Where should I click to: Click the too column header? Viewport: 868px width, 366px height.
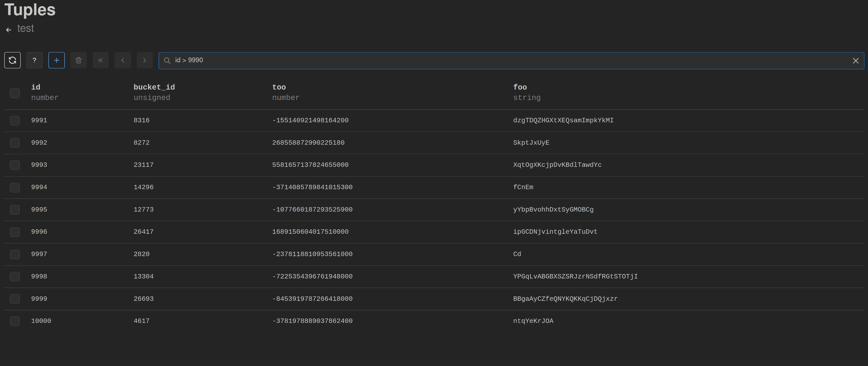point(279,87)
